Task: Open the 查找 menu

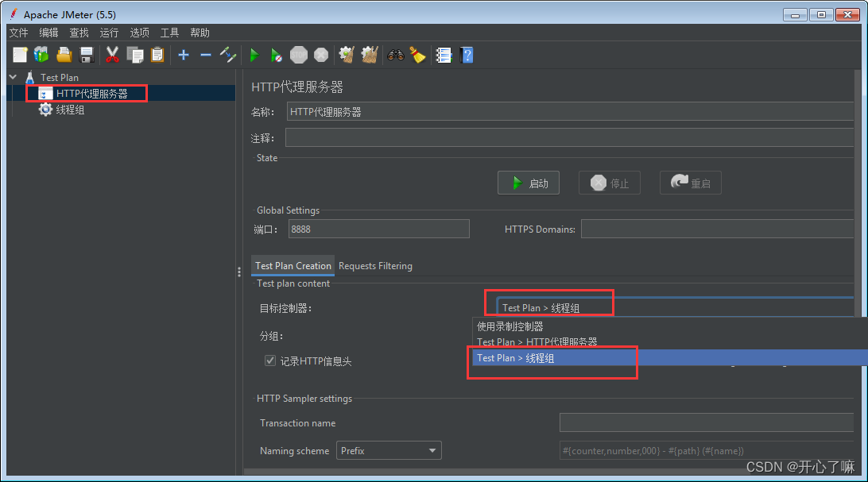Action: tap(79, 33)
